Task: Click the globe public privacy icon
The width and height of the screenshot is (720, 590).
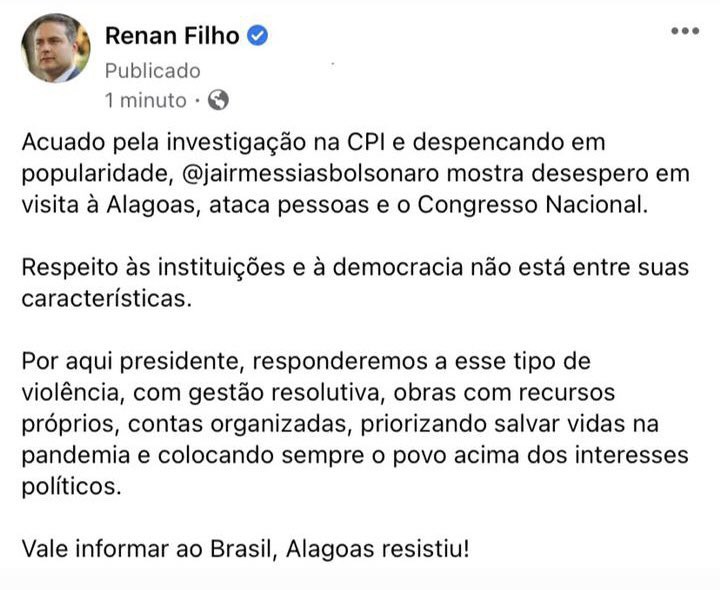Action: pos(218,100)
